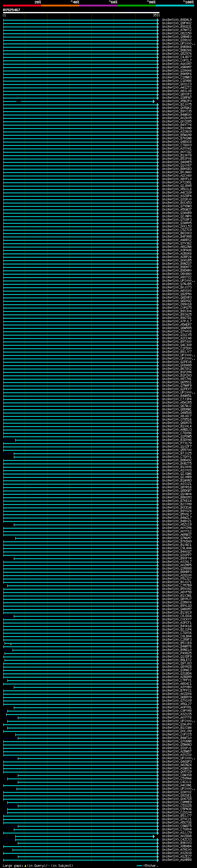Select label UniRef100_B7KGN8

point(177,138)
